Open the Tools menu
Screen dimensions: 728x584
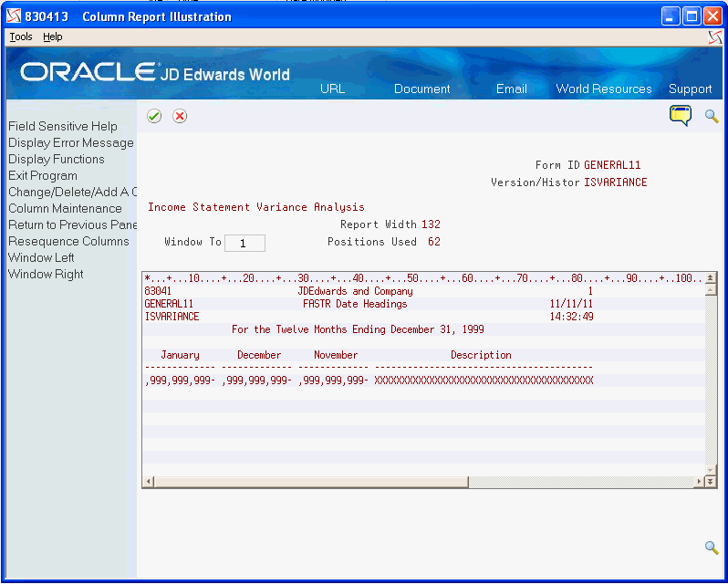[21, 36]
